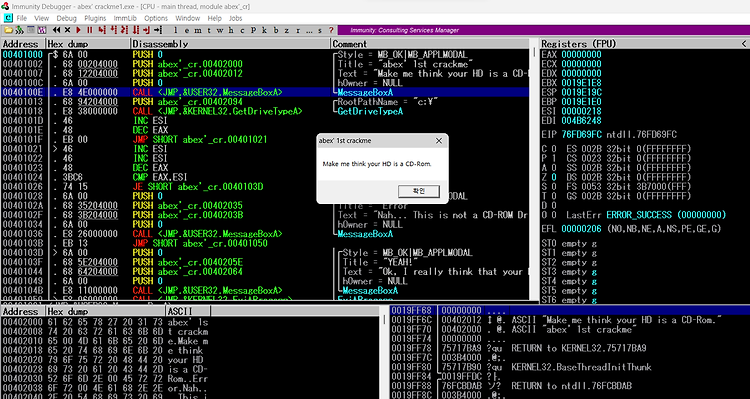
Task: Open the Plugins menu
Action: pos(95,18)
